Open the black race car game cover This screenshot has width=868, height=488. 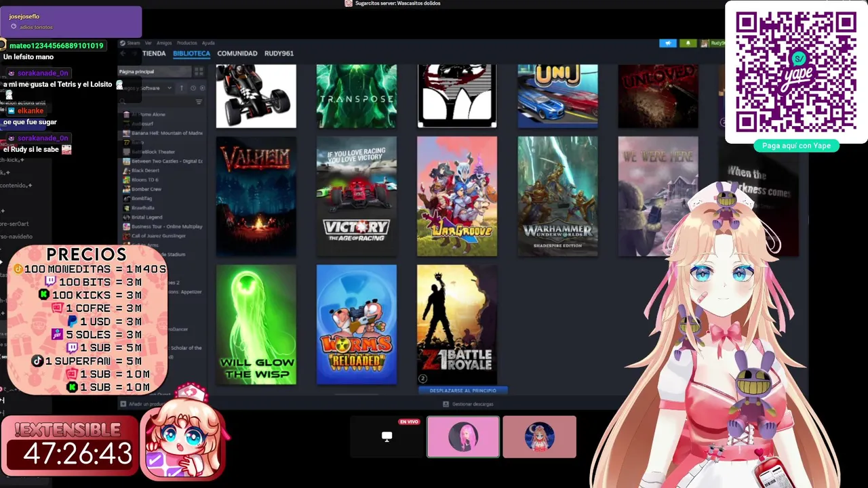(256, 96)
